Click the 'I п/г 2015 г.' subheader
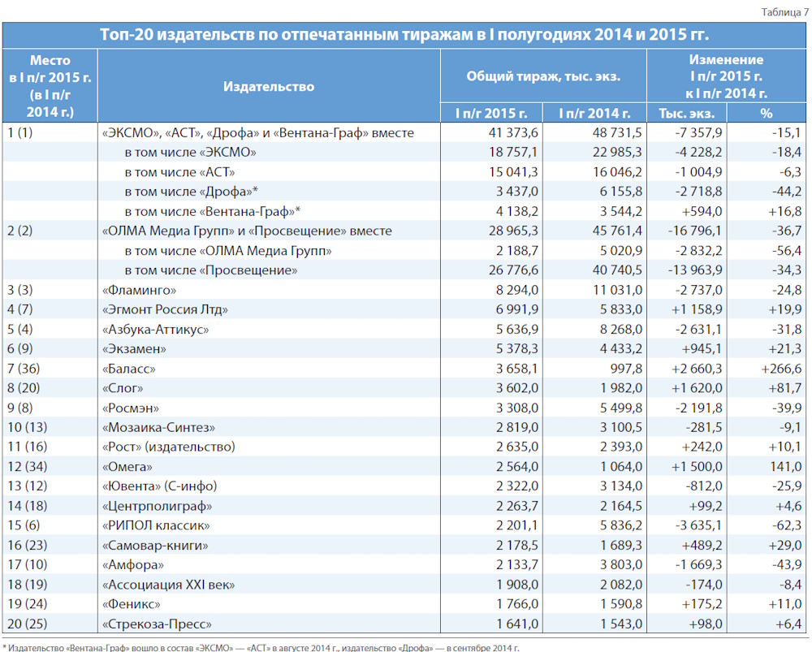Screen dimensions: 812x652 pyautogui.click(x=491, y=114)
